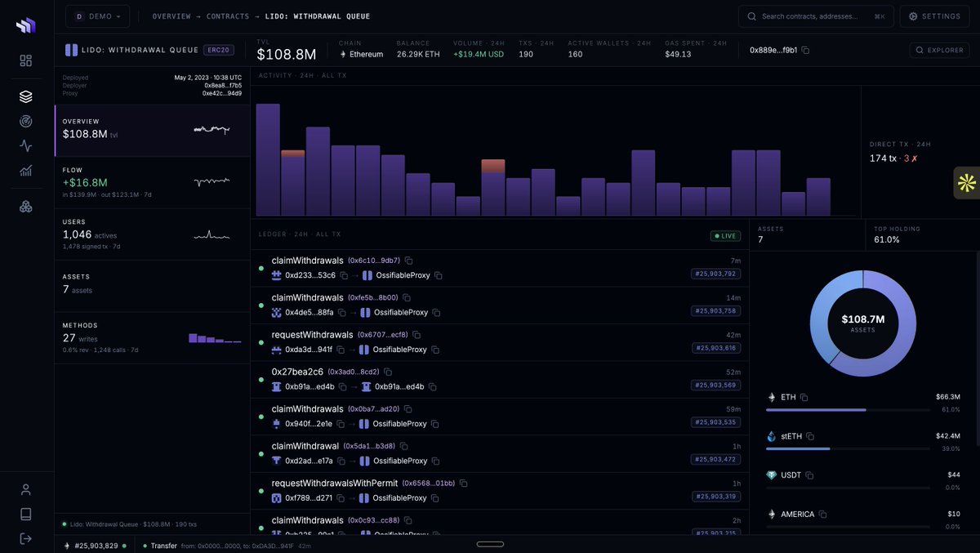
Task: Go to Overview in the breadcrumb
Action: 171,16
